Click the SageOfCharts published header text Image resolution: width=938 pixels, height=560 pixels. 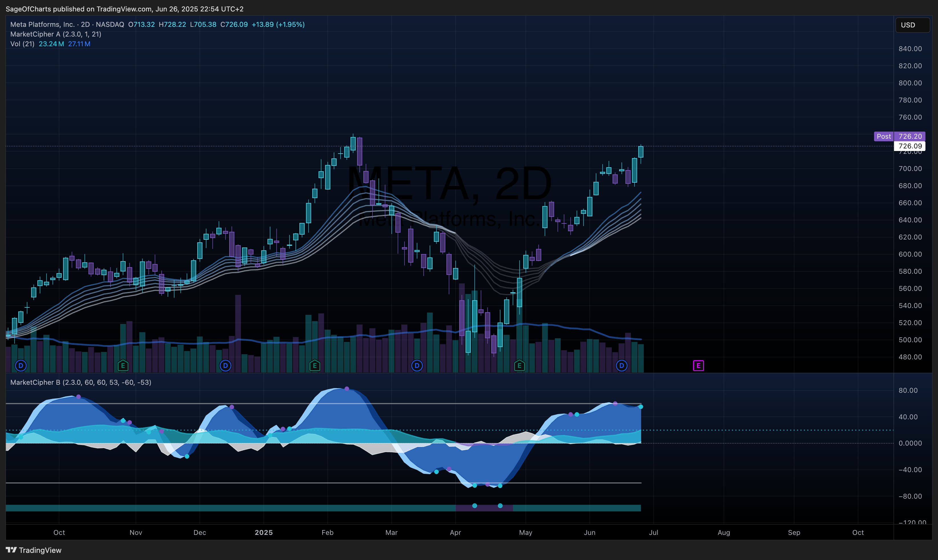pyautogui.click(x=124, y=9)
